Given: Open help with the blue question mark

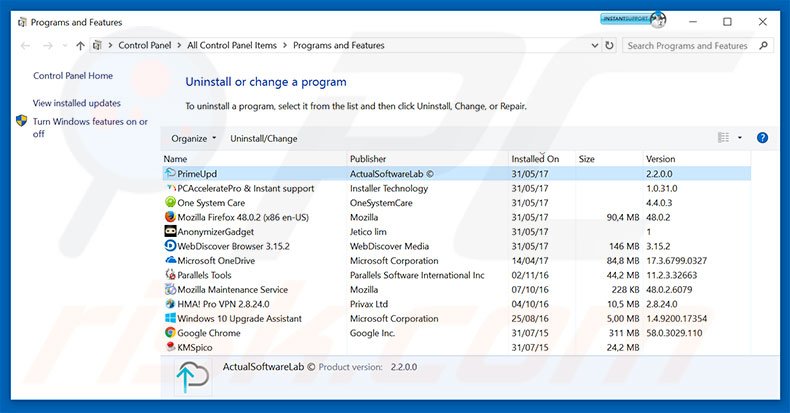Looking at the screenshot, I should (x=762, y=137).
